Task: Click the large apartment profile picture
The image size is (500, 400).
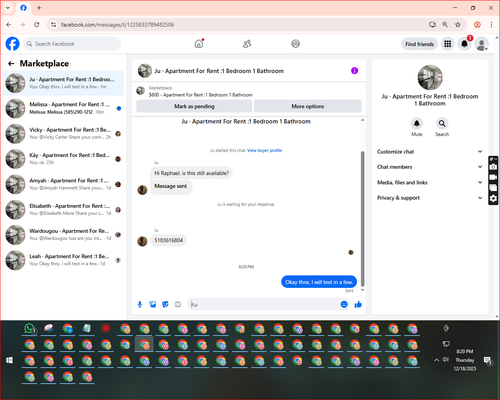Action: tap(430, 78)
